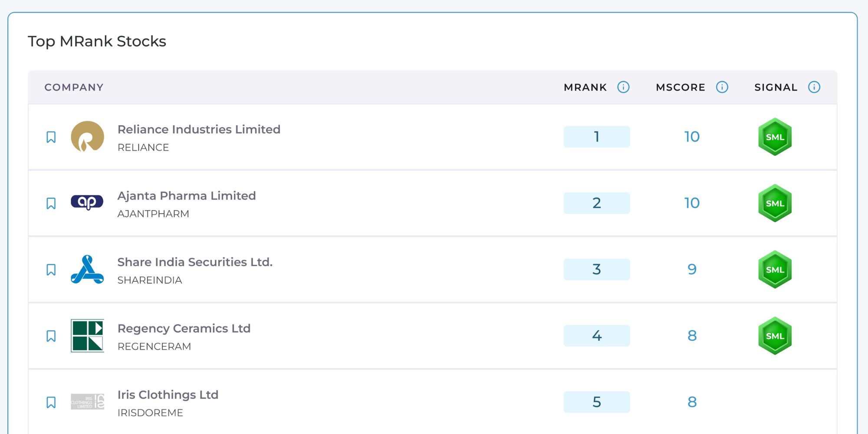Viewport: 868px width, 434px height.
Task: Open Regency Ceramics Ltd link
Action: (x=184, y=329)
